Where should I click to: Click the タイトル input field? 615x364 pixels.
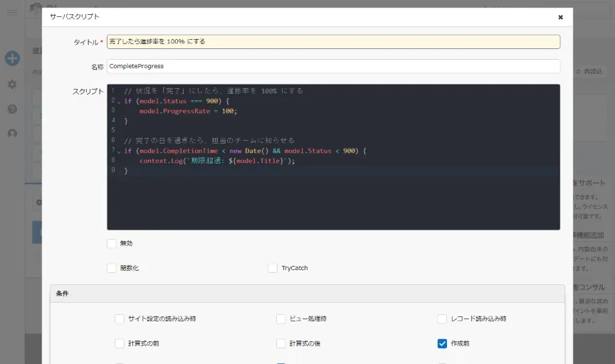[x=333, y=41]
